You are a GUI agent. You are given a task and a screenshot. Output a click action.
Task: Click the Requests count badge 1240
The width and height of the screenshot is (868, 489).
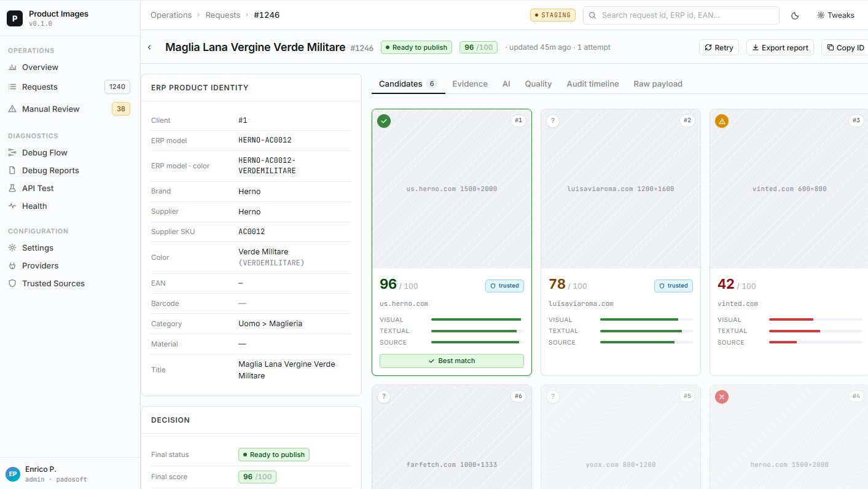point(117,87)
